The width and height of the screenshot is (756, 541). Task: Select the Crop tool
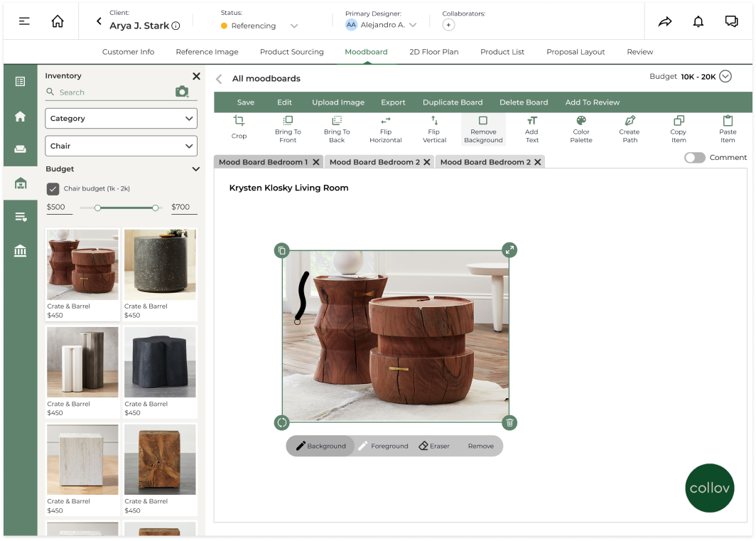(x=239, y=127)
